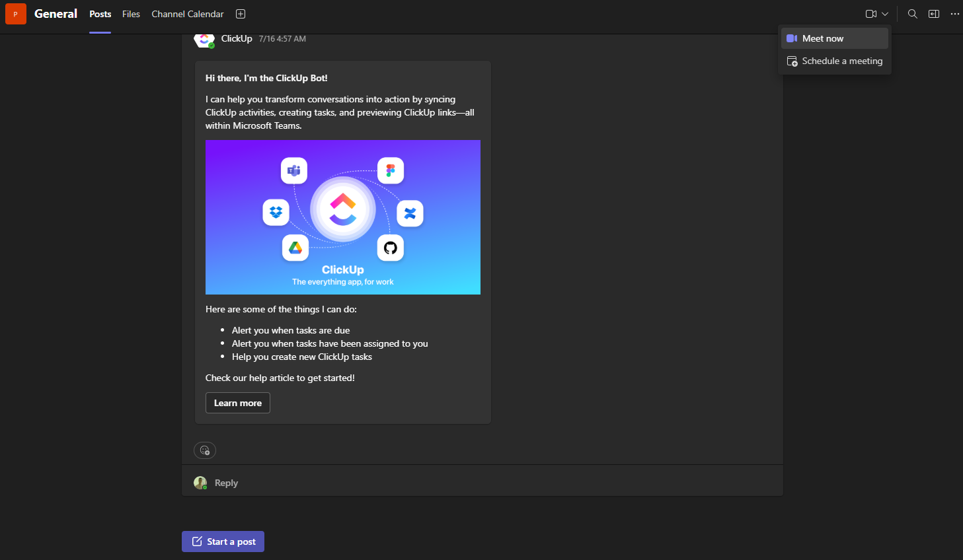Open the Channel Calendar tab
The width and height of the screenshot is (963, 560).
188,14
